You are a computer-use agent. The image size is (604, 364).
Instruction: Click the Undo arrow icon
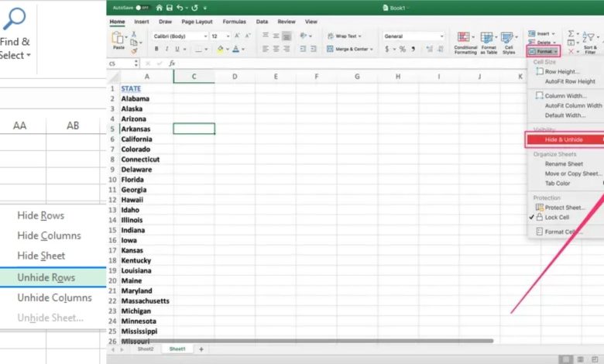(x=180, y=8)
